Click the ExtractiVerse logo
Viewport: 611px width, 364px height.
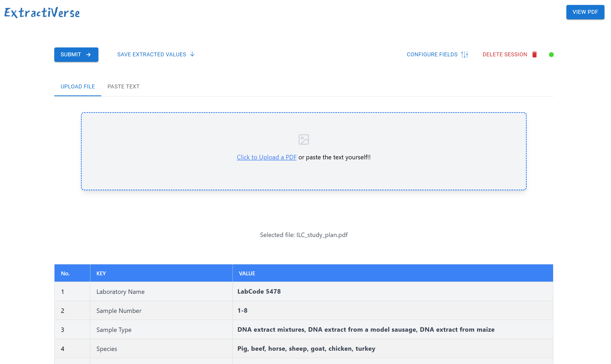(42, 12)
